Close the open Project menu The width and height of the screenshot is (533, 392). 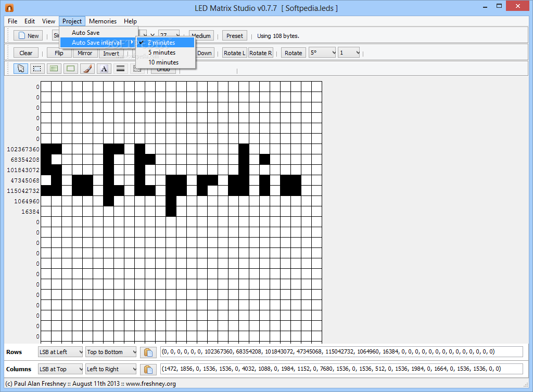click(x=72, y=21)
